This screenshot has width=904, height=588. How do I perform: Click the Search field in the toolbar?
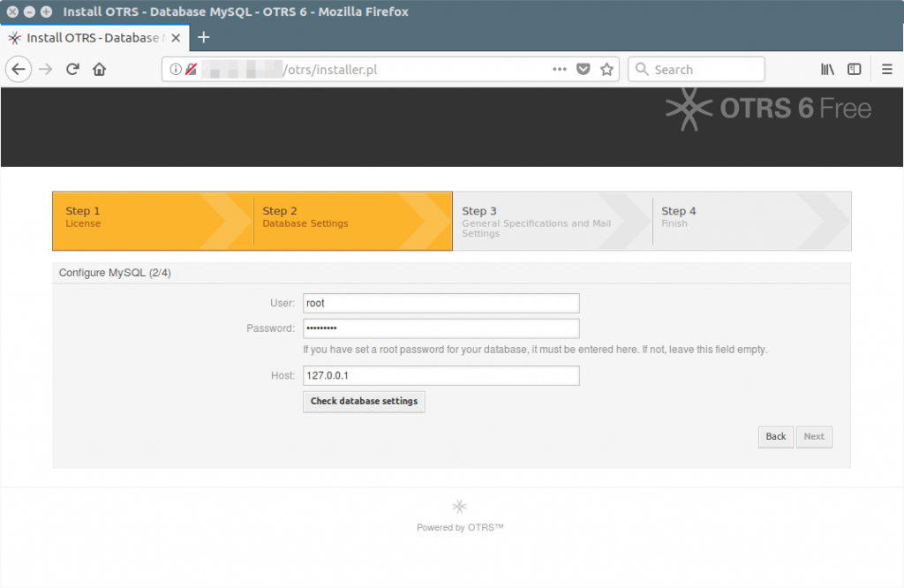(x=696, y=69)
